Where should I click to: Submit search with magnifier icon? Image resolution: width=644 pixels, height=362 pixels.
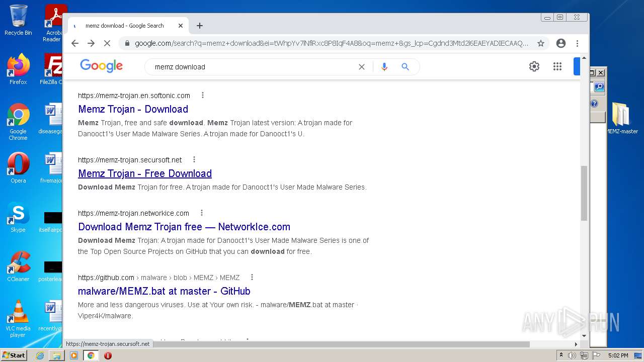pyautogui.click(x=405, y=67)
